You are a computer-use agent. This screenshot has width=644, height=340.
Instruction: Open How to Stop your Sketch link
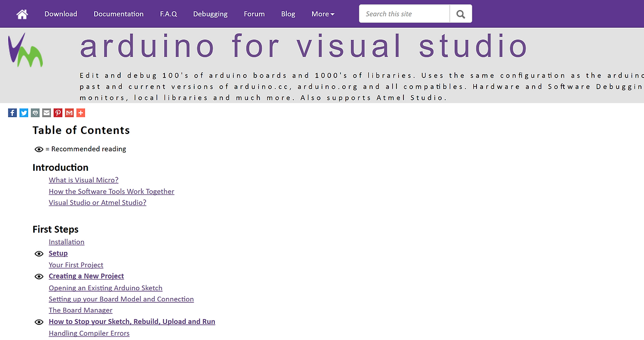point(132,321)
